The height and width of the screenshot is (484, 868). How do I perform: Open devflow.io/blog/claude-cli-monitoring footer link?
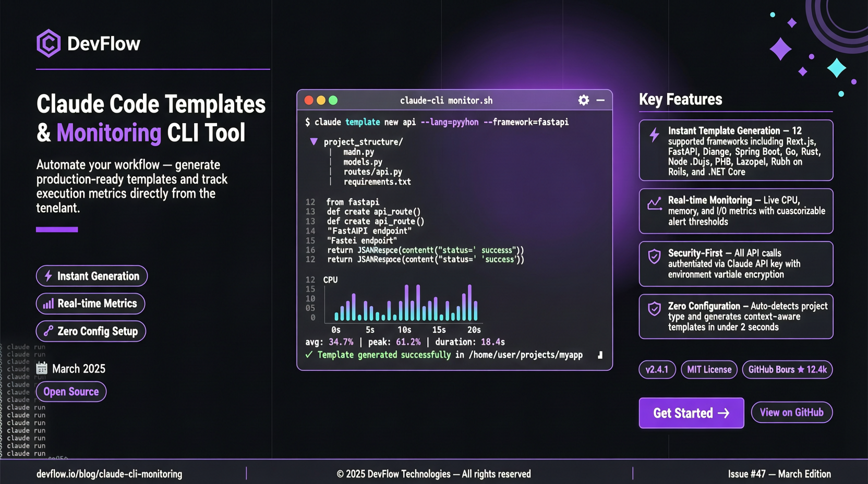click(x=108, y=474)
